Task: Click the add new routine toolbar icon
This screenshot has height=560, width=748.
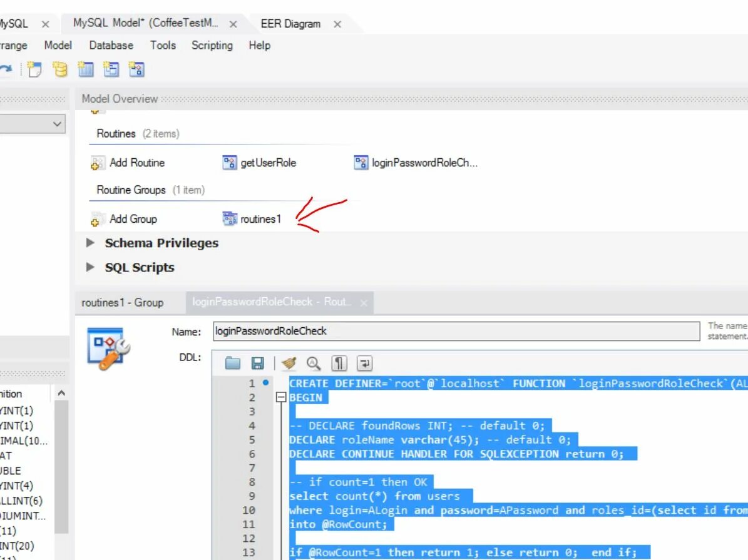Action: 137,69
